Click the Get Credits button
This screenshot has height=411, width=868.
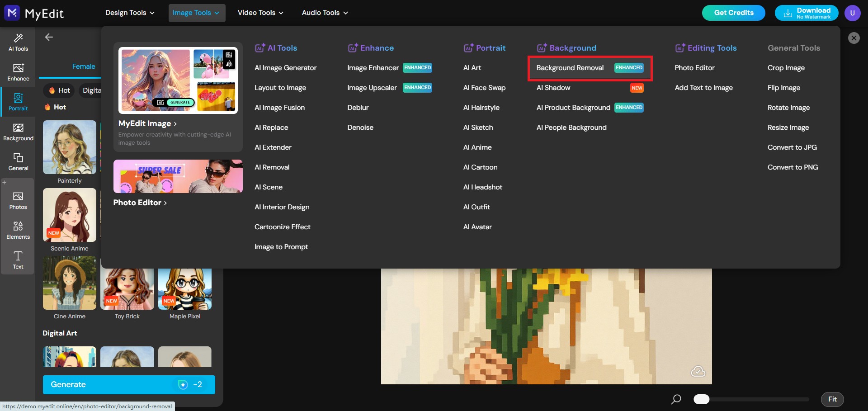coord(733,13)
